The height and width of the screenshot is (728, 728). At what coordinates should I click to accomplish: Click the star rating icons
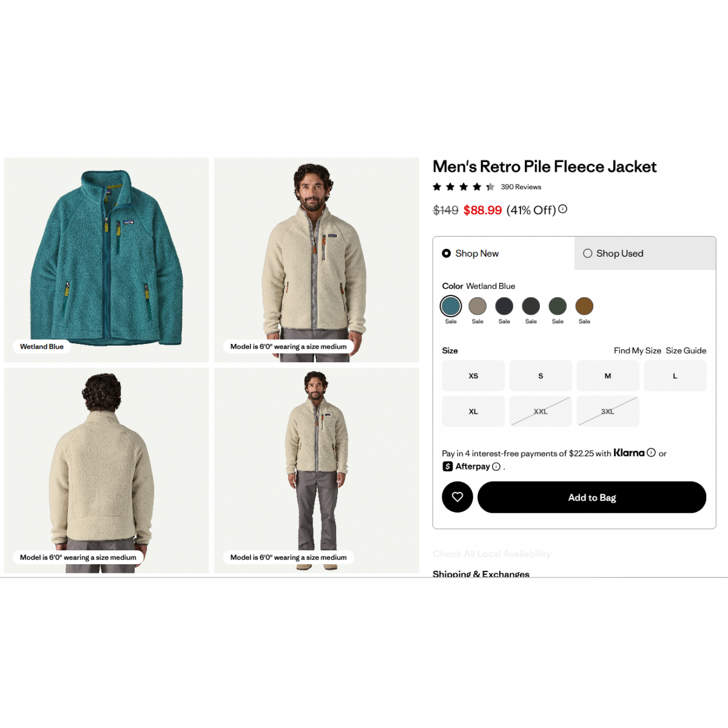point(463,187)
